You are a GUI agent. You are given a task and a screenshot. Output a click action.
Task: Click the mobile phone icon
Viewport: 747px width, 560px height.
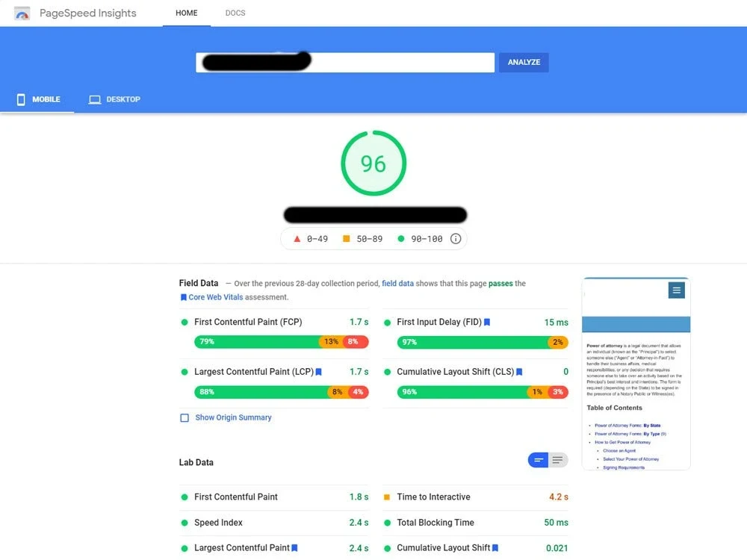pyautogui.click(x=21, y=99)
